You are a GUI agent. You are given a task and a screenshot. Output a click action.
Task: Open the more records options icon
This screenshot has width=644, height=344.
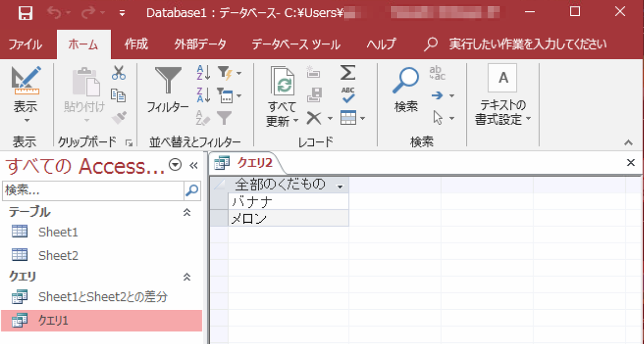point(353,118)
